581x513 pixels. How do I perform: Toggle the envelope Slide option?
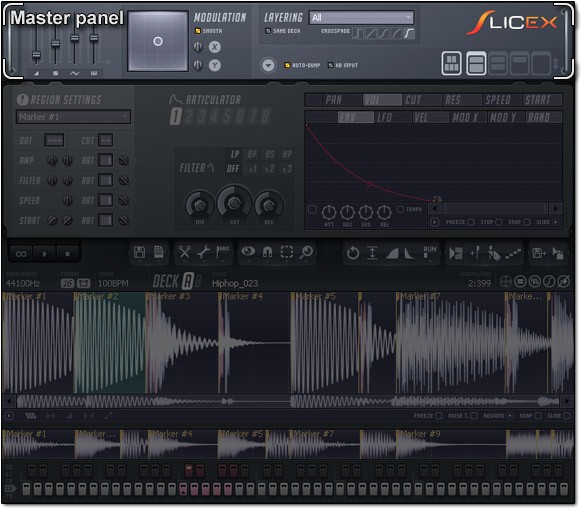pos(555,222)
